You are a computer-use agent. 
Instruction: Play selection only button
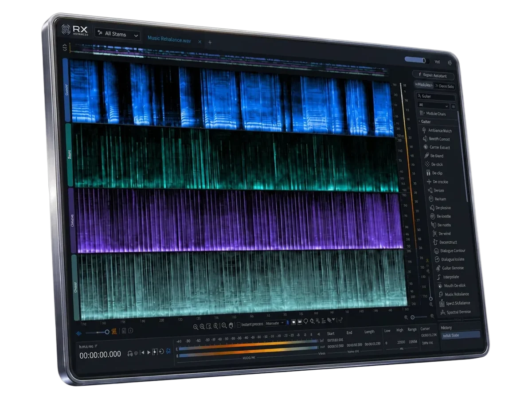click(x=155, y=352)
